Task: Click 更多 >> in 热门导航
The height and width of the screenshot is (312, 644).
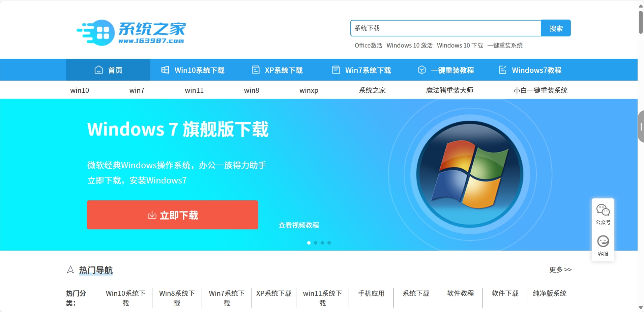Action: pos(560,270)
